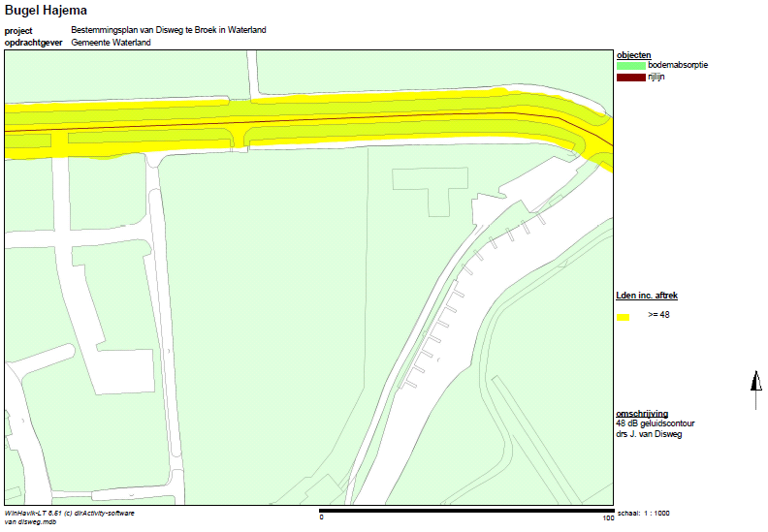Click the '>= 48' legend value

tap(658, 315)
